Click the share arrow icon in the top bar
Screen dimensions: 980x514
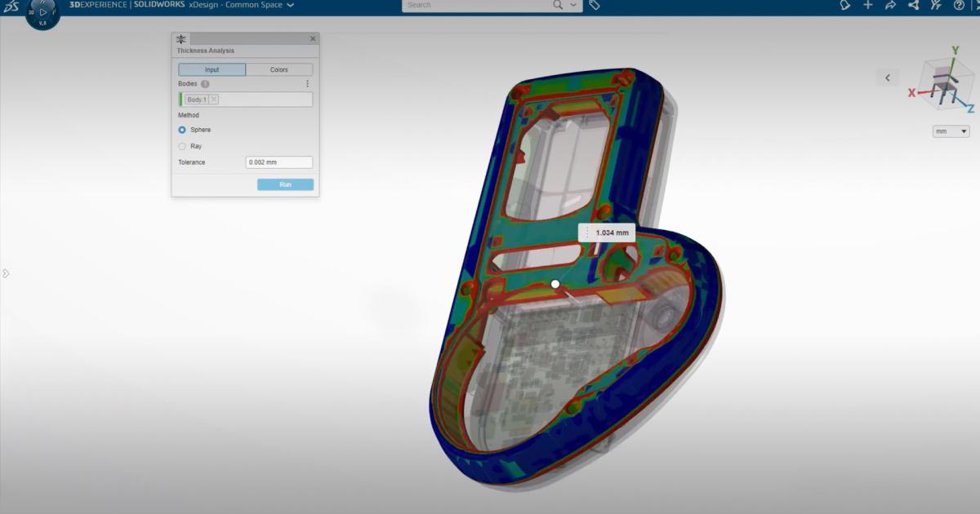pyautogui.click(x=891, y=5)
